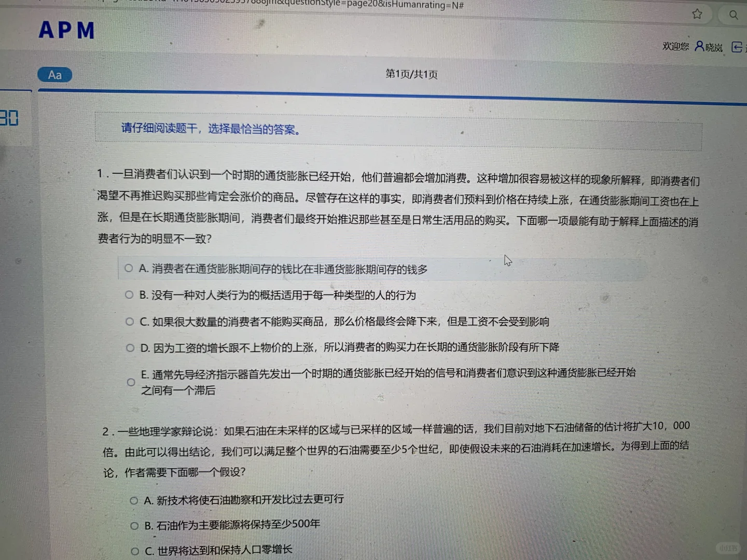747x560 pixels.
Task: Select option D about 工资增长跟不上物价
Action: point(130,347)
